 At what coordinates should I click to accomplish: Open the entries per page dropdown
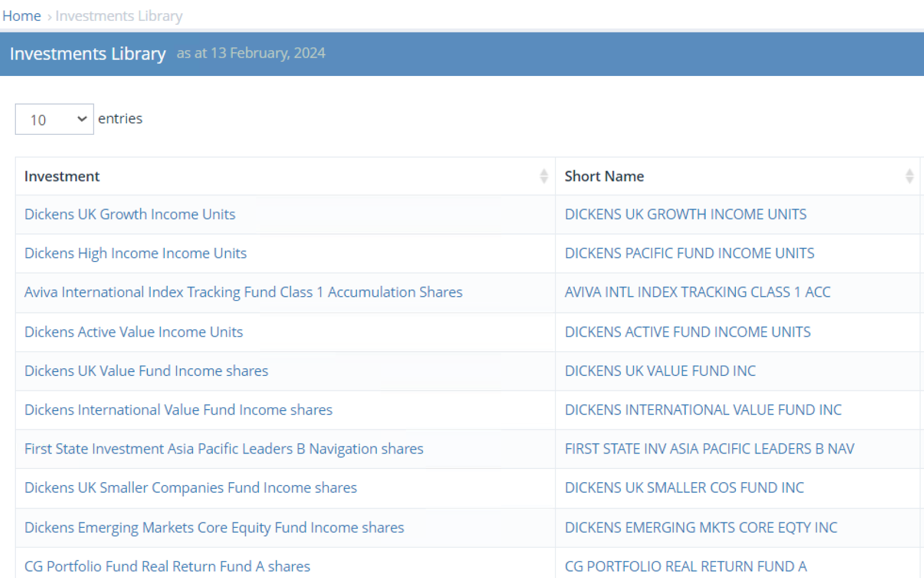[x=54, y=119]
